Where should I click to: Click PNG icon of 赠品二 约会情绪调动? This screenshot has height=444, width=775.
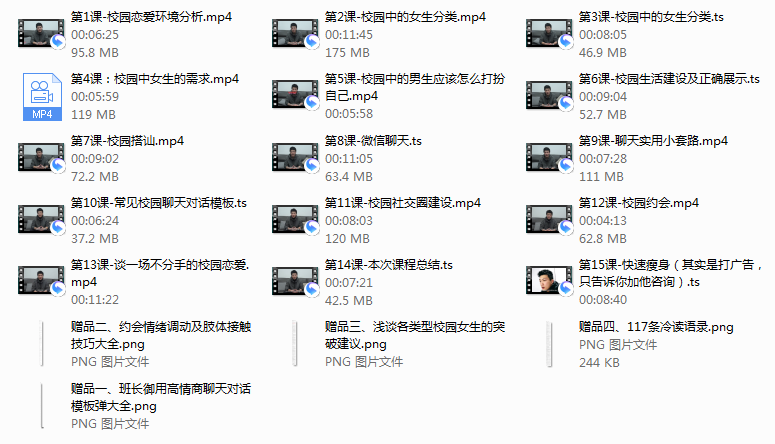pos(43,344)
